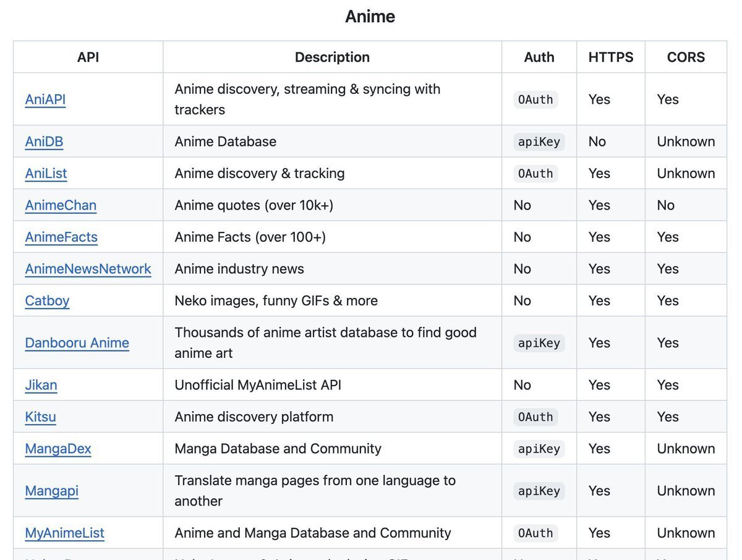Click the HTTPS 'No' in AniDB row
Screen dimensions: 742x560
[597, 142]
